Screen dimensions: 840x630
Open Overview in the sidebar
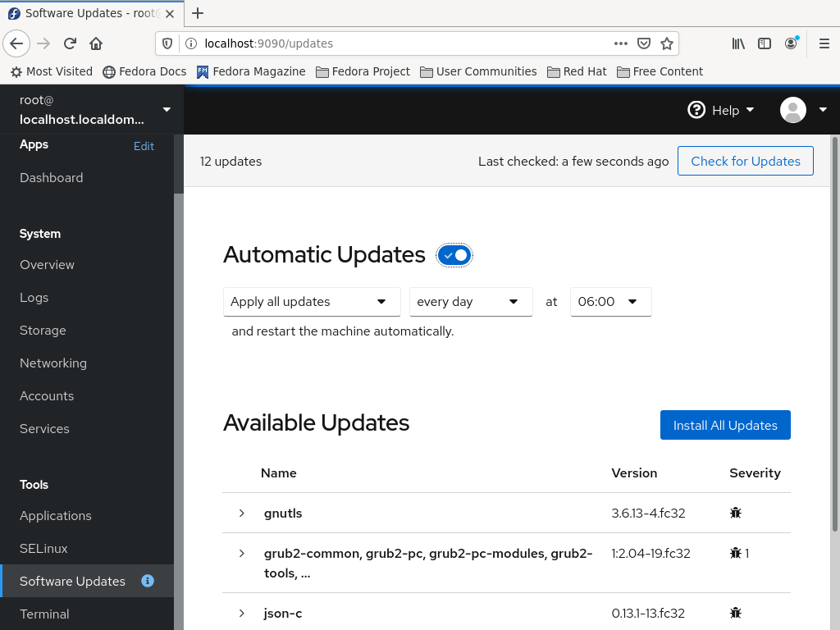pyautogui.click(x=47, y=265)
